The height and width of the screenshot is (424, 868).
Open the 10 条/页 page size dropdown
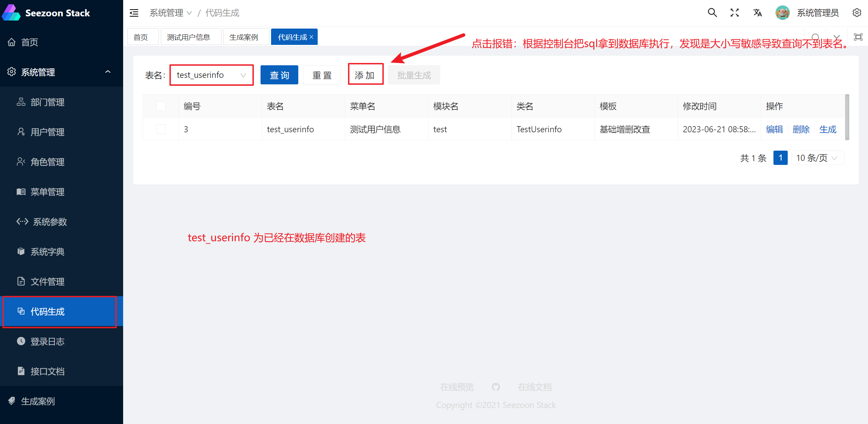(x=817, y=158)
